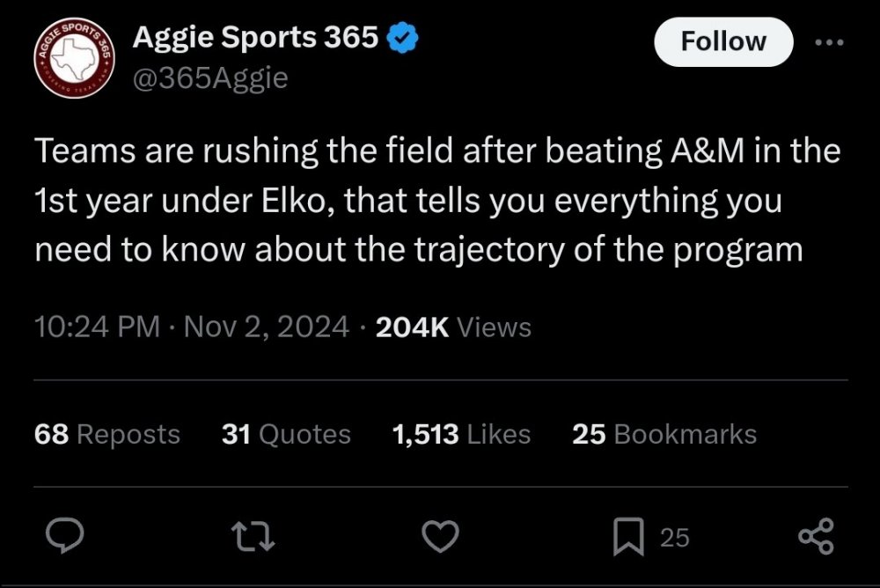
Task: View the 31 Quotes list
Action: coord(286,434)
